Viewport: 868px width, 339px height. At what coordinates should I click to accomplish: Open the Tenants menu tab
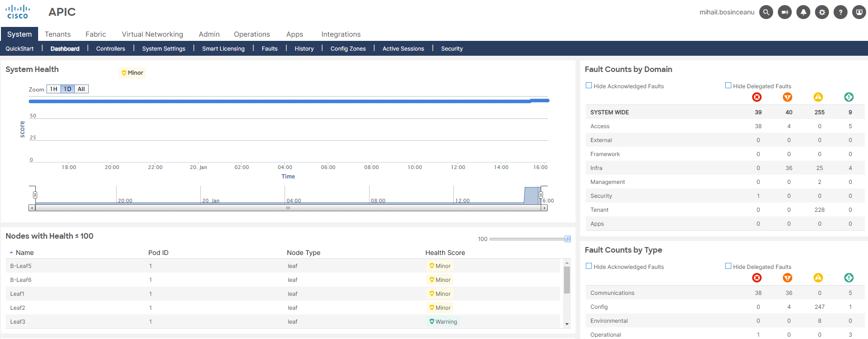[58, 34]
